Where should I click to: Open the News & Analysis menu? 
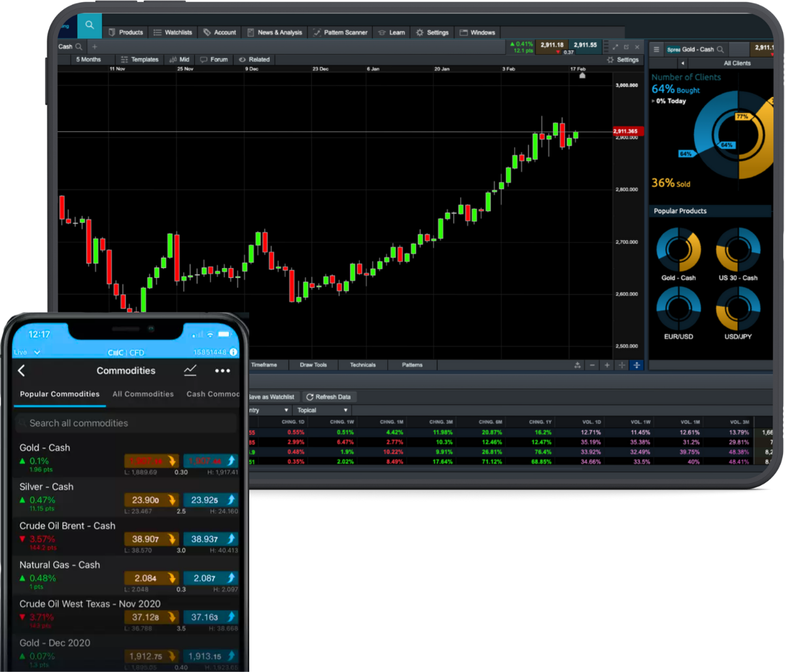pos(274,32)
